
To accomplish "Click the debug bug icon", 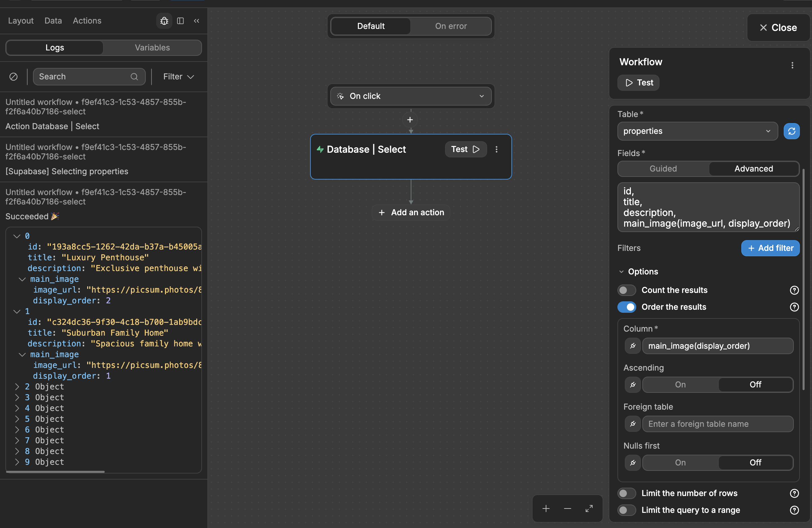I will click(x=164, y=21).
